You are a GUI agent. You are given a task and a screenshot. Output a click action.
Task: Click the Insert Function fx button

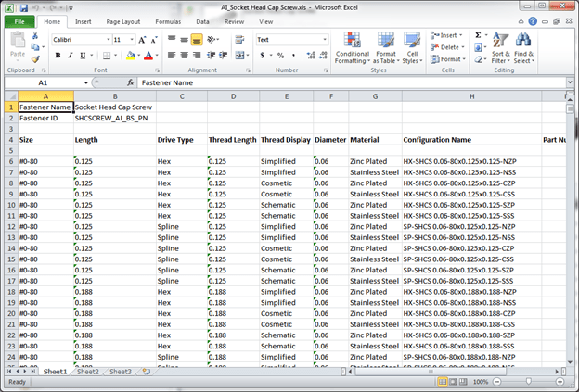tap(130, 82)
